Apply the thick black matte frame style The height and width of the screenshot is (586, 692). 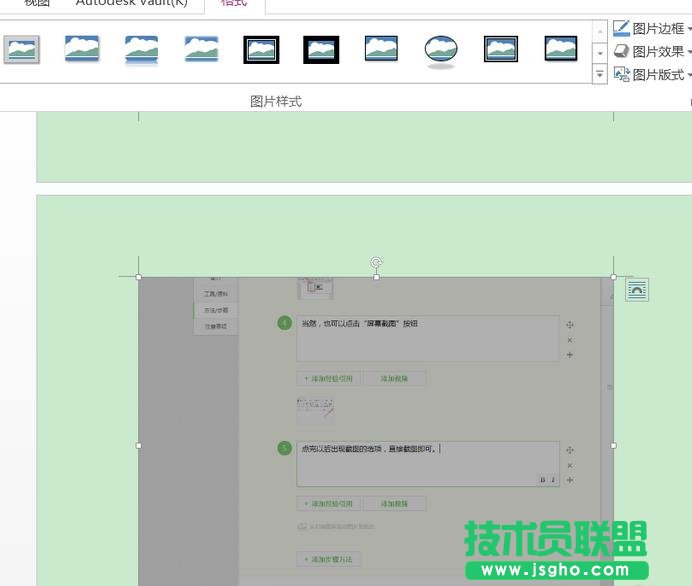point(321,49)
